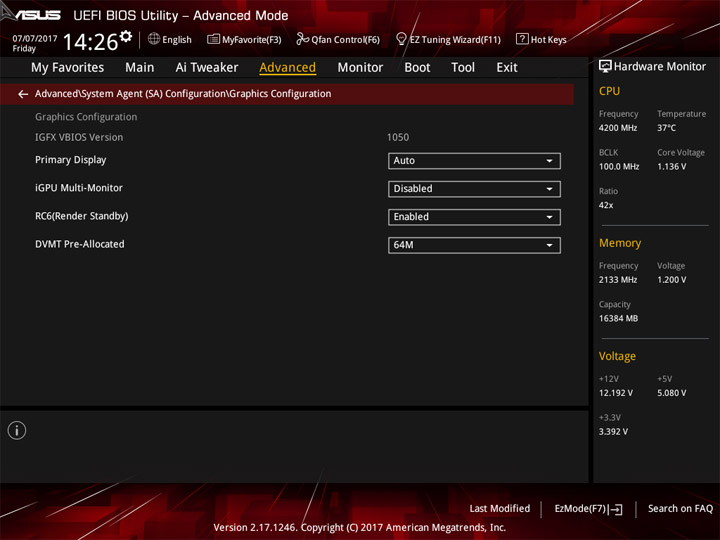Open Qfan Control(F6)
This screenshot has height=540, width=720.
(338, 39)
